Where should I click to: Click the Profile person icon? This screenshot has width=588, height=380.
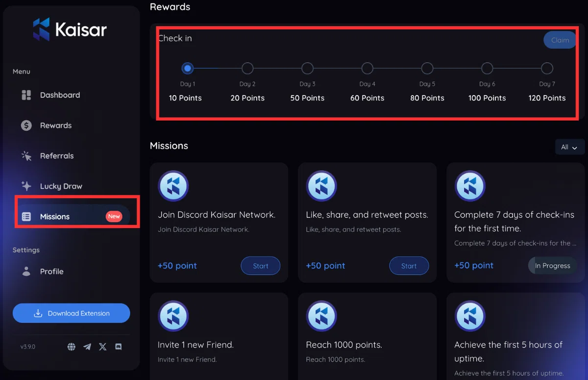(26, 272)
